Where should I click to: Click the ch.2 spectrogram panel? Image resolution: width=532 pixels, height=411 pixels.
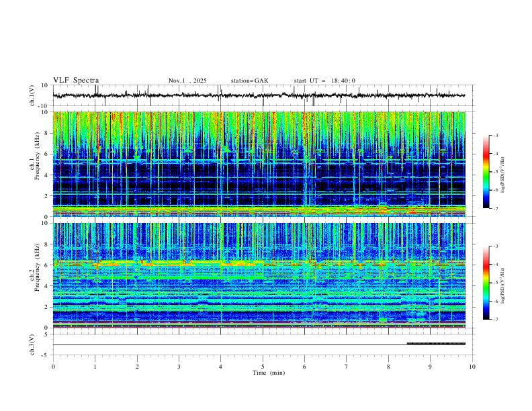click(259, 275)
